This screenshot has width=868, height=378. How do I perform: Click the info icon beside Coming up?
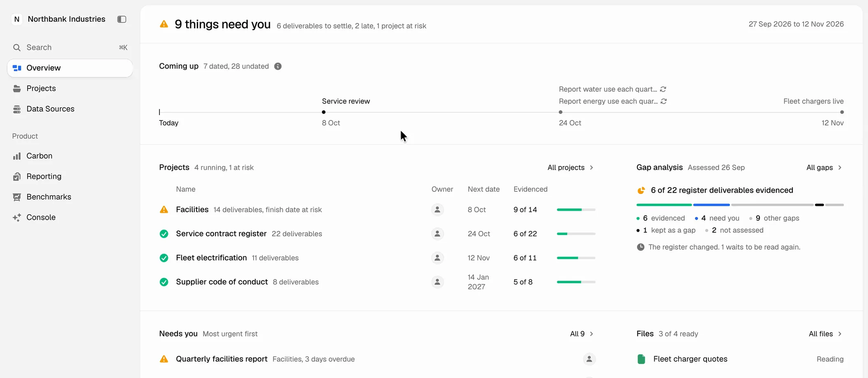278,66
